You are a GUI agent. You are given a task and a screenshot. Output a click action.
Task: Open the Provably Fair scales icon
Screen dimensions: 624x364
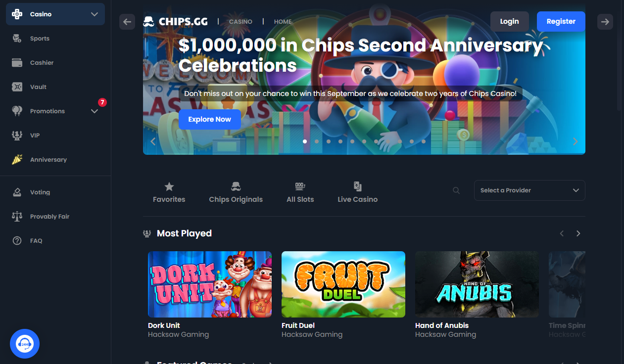17,217
